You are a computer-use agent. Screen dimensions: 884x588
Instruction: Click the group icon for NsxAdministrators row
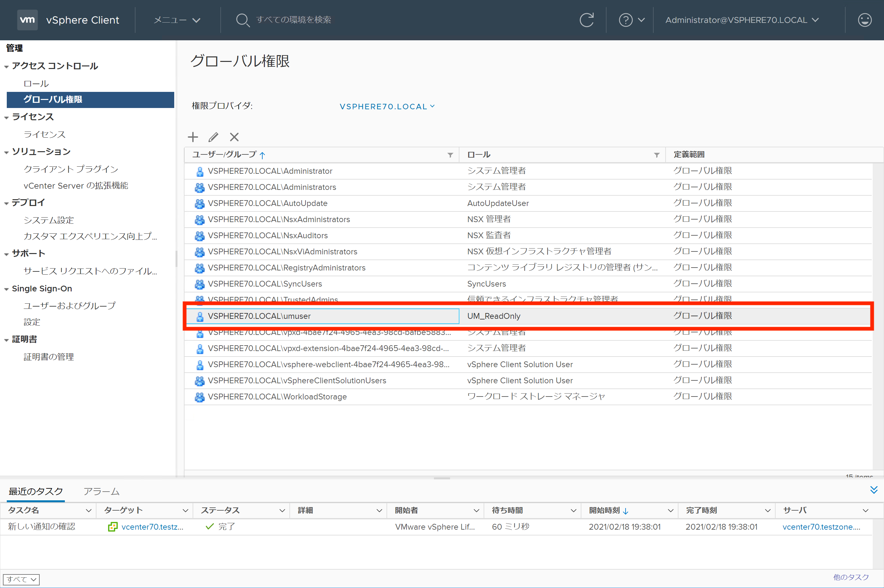tap(200, 220)
